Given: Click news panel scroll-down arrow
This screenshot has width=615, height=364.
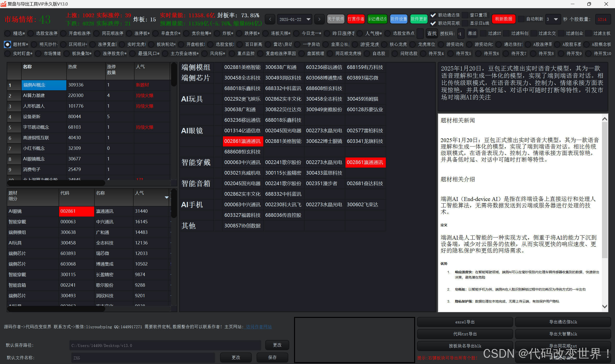Looking at the screenshot, I should (604, 306).
